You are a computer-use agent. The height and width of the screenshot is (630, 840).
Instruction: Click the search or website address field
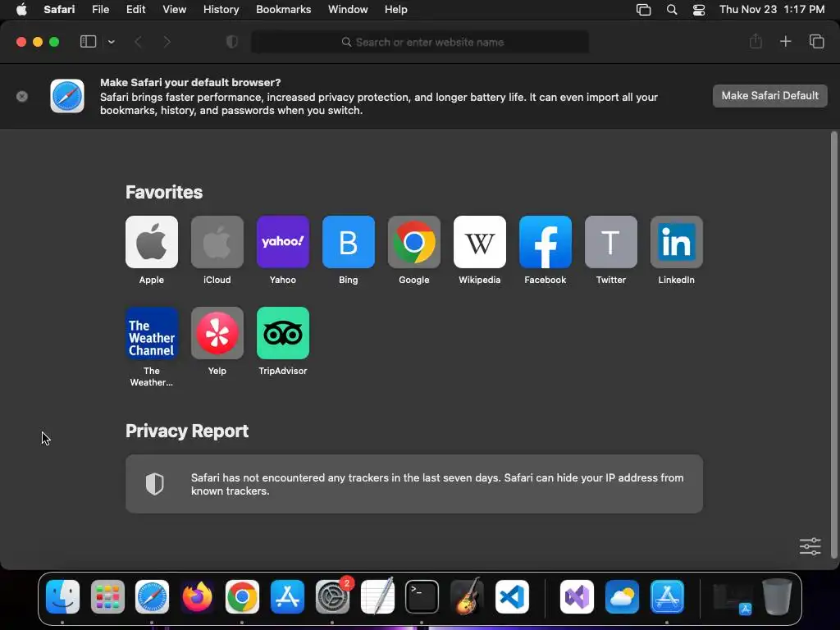pyautogui.click(x=420, y=42)
